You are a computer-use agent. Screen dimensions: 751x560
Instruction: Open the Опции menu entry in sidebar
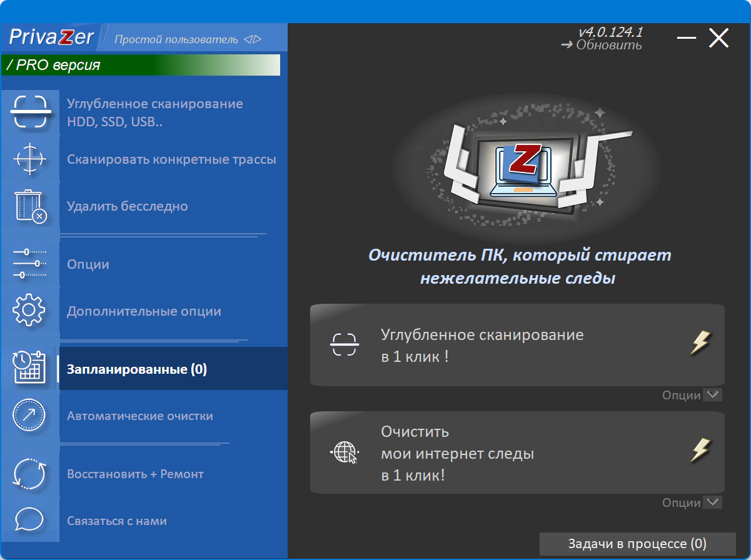(88, 264)
